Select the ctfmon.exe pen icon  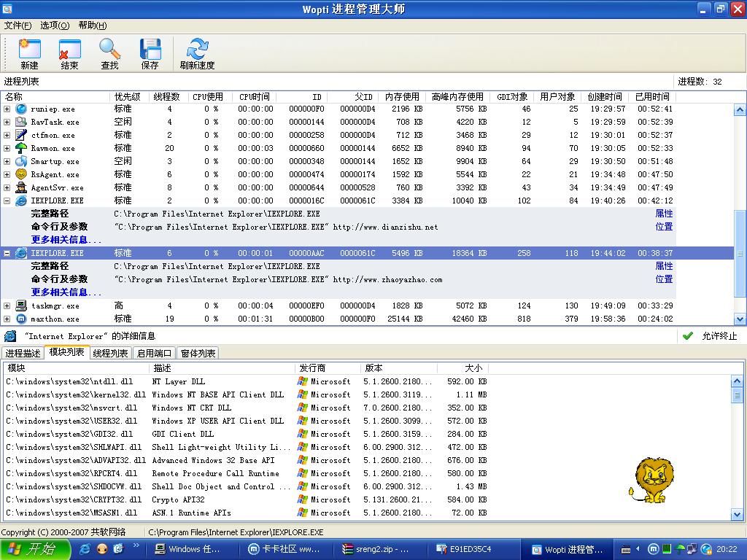[21, 135]
